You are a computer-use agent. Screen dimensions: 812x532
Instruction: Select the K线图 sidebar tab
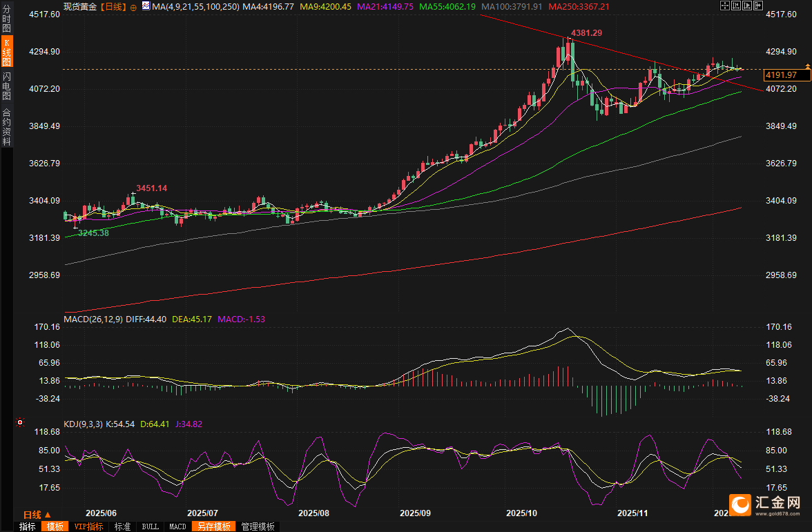(7, 51)
